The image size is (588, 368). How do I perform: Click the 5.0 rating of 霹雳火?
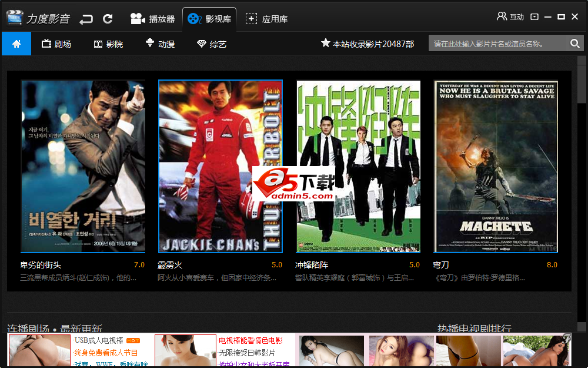277,265
